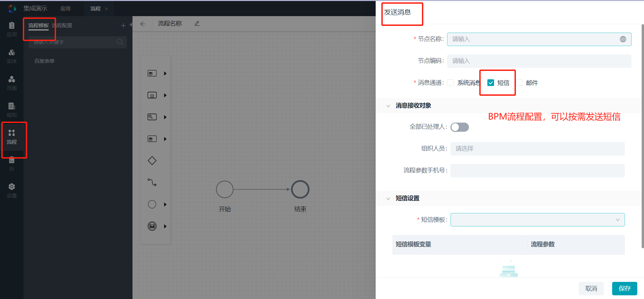Focus the 节点编码 input field
The image size is (644, 299).
(x=539, y=61)
